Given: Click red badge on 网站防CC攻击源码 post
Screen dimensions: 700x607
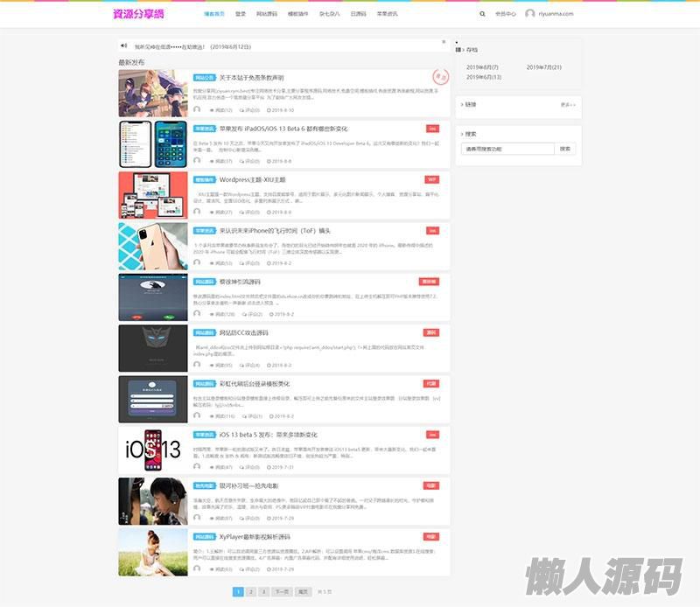Looking at the screenshot, I should tap(431, 332).
